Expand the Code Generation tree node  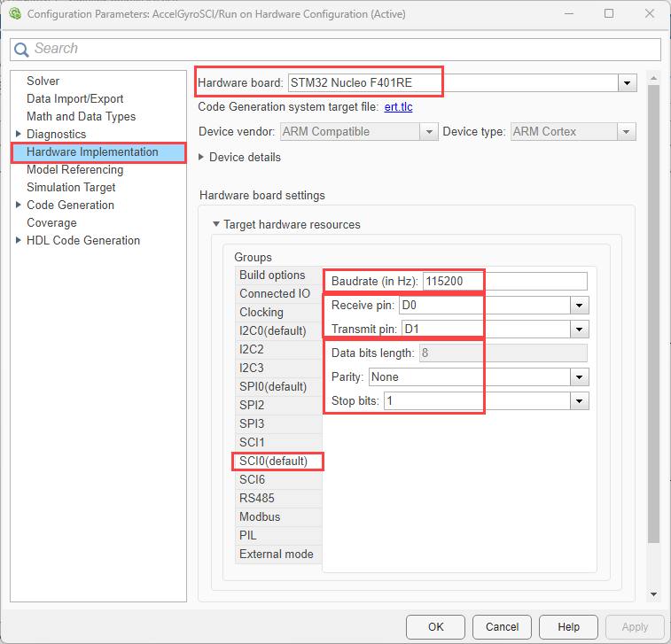pos(19,205)
